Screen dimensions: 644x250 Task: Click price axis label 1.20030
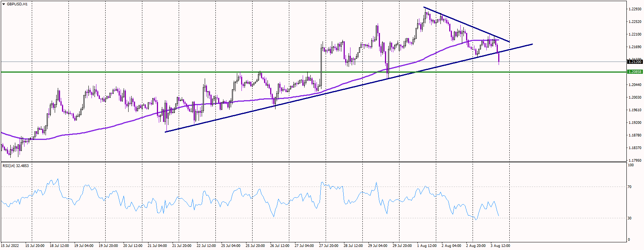point(634,97)
